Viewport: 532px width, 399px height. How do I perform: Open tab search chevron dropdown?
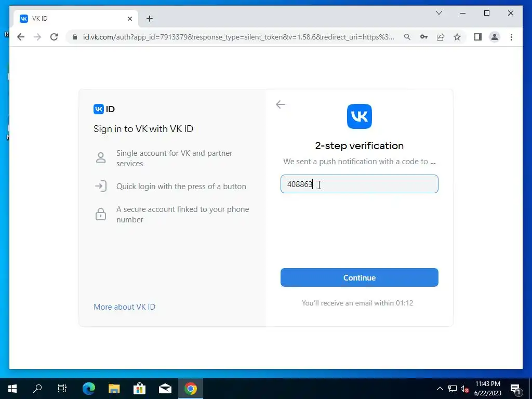click(438, 13)
